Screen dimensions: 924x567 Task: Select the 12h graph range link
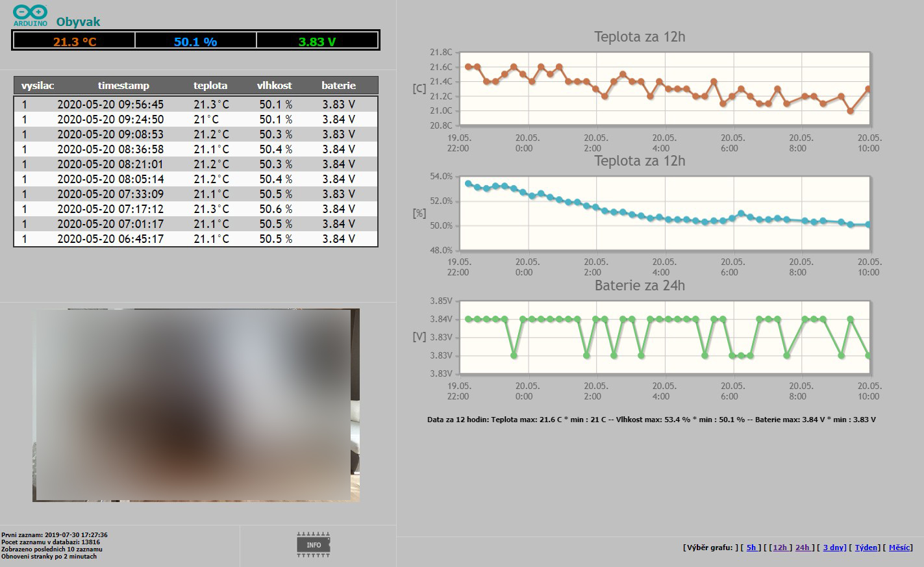[x=780, y=548]
